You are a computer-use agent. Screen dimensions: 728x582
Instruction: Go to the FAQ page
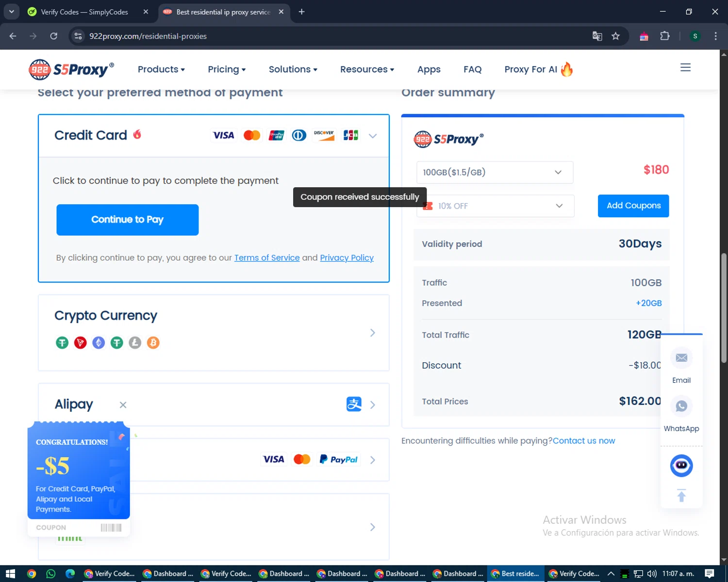473,69
